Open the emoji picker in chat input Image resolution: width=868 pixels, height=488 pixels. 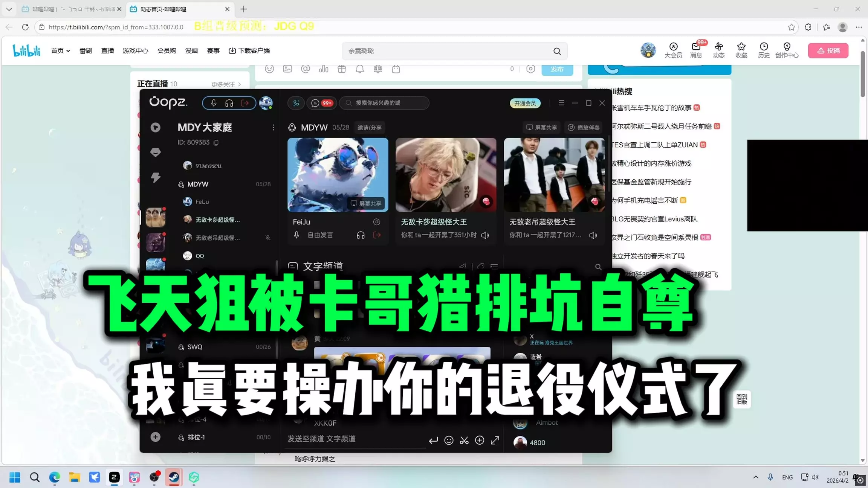click(x=449, y=440)
